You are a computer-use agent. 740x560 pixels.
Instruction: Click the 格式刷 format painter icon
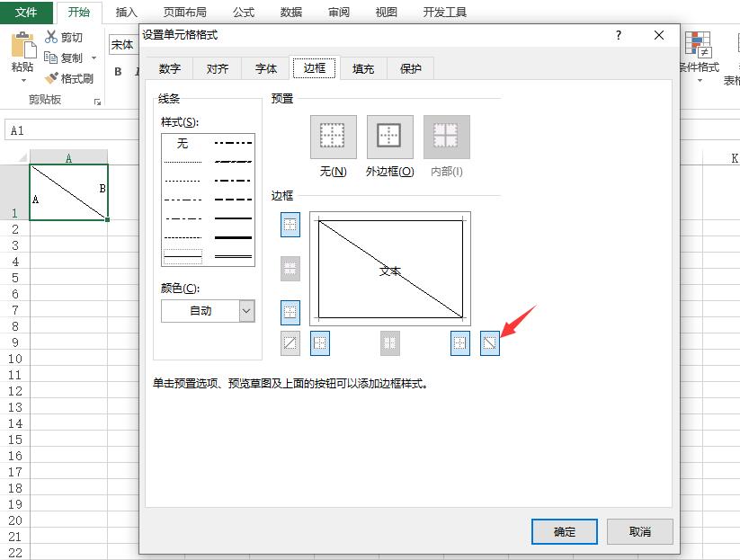pyautogui.click(x=51, y=78)
